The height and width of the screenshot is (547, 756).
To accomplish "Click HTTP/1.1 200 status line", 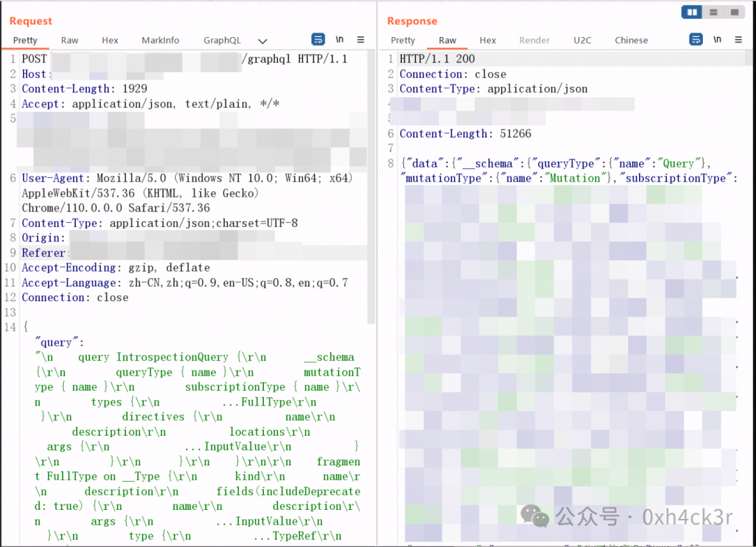I will [x=437, y=59].
